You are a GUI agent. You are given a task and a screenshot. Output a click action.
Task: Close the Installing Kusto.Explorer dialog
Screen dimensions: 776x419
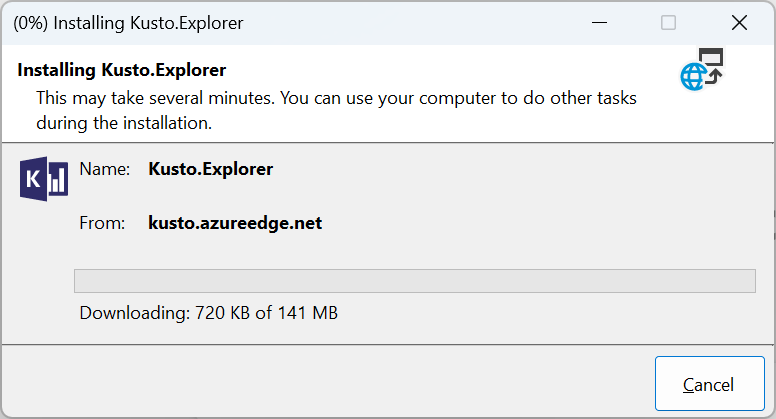coord(739,22)
